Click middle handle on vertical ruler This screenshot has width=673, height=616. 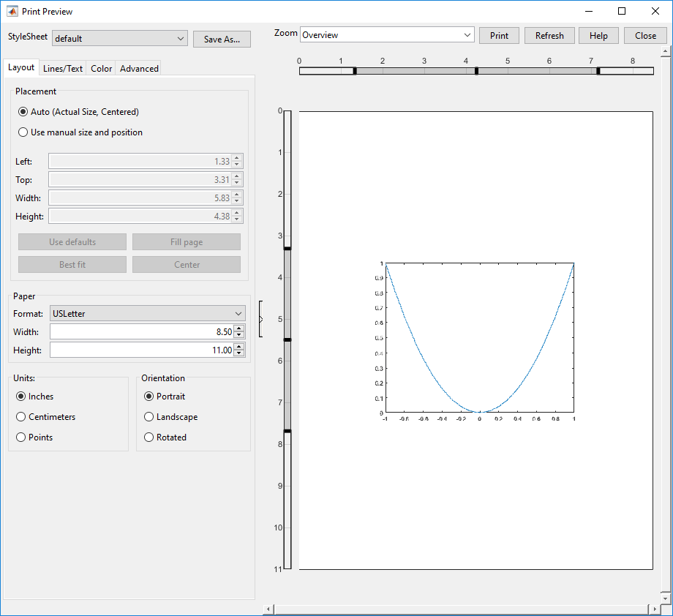tap(287, 340)
